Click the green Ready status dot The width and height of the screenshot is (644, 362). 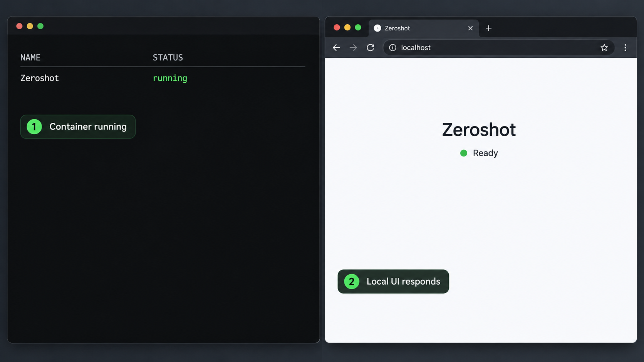[464, 153]
